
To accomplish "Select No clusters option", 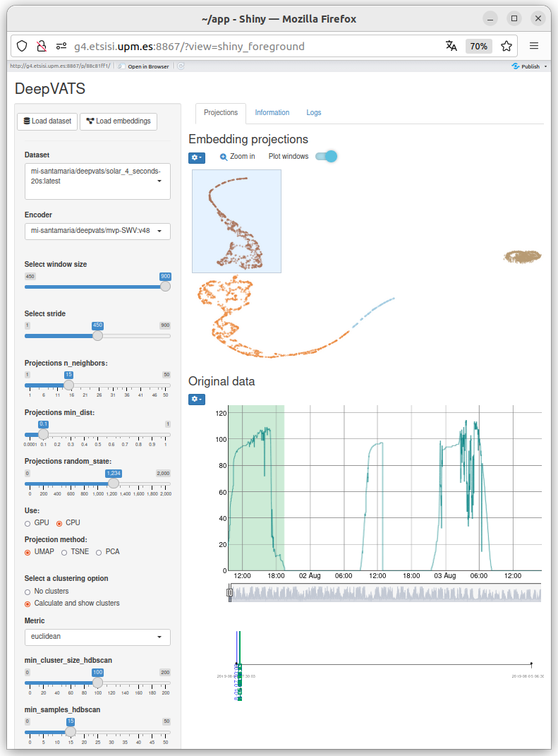I will 28,592.
